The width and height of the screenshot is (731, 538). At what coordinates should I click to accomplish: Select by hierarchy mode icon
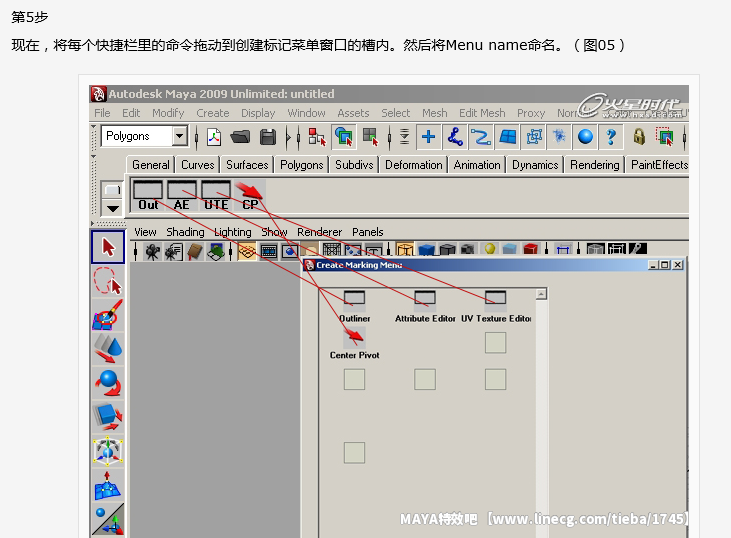click(x=317, y=137)
